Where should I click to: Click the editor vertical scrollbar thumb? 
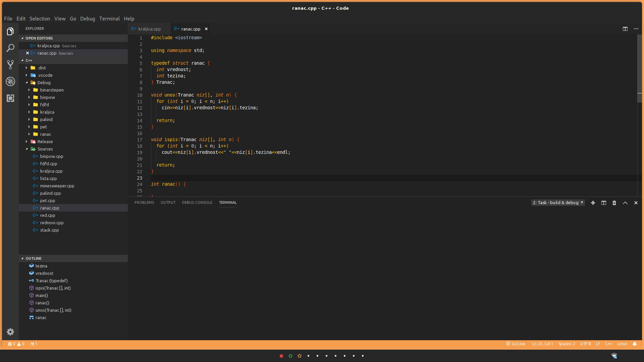(640, 68)
